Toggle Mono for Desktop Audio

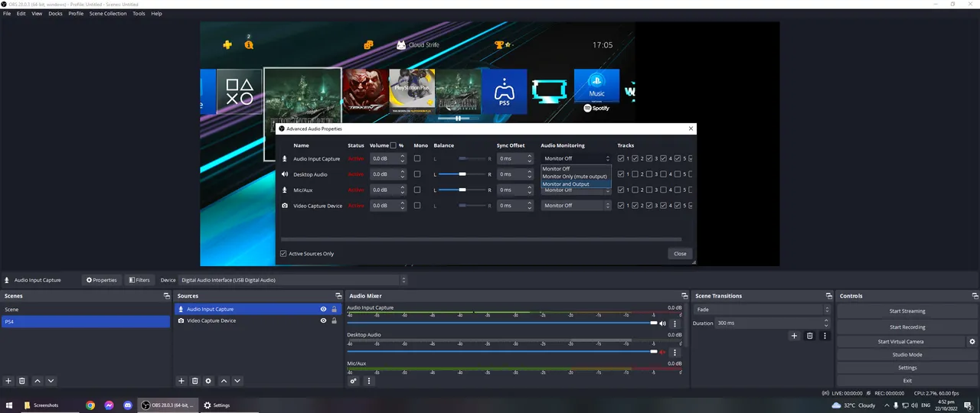pyautogui.click(x=417, y=174)
